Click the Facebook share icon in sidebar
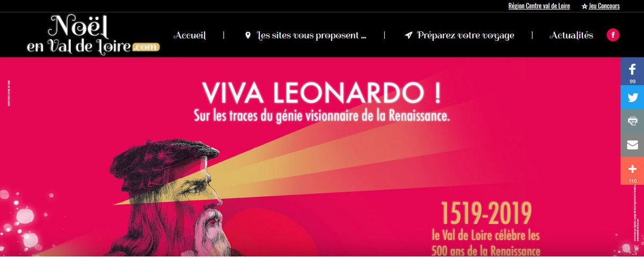Screen dimensions: 644x258 632,71
